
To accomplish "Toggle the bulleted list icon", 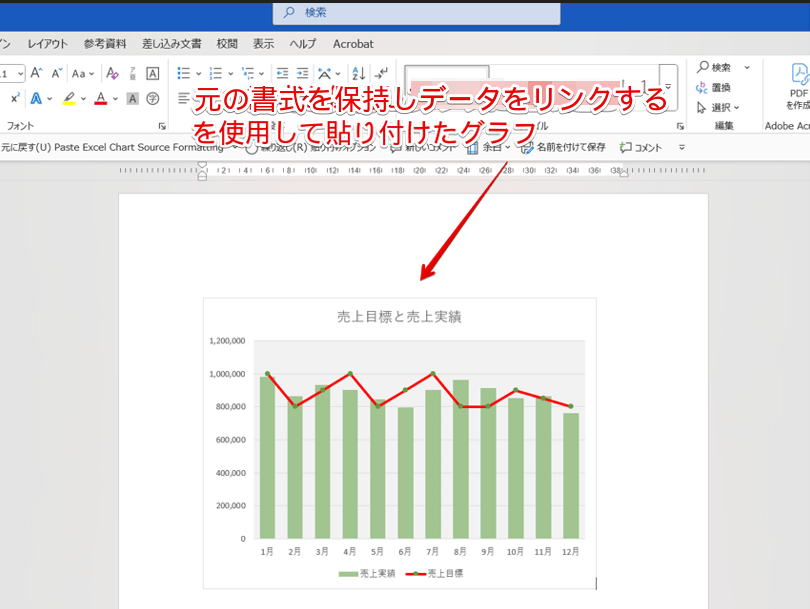I will tap(181, 72).
